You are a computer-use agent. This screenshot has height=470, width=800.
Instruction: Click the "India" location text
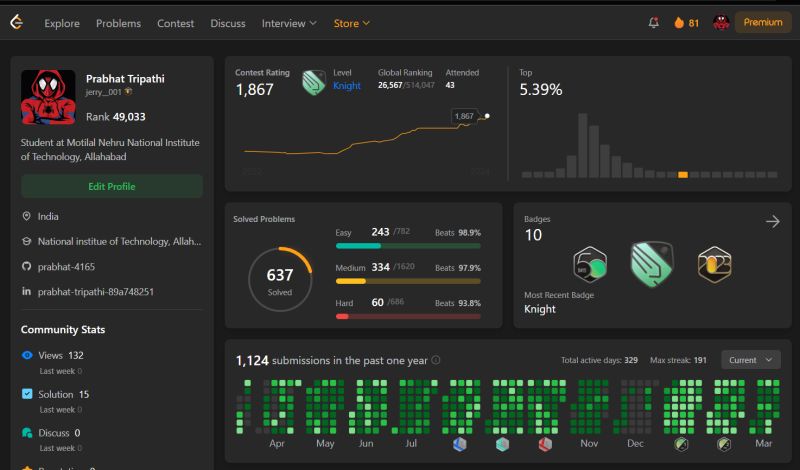click(48, 216)
